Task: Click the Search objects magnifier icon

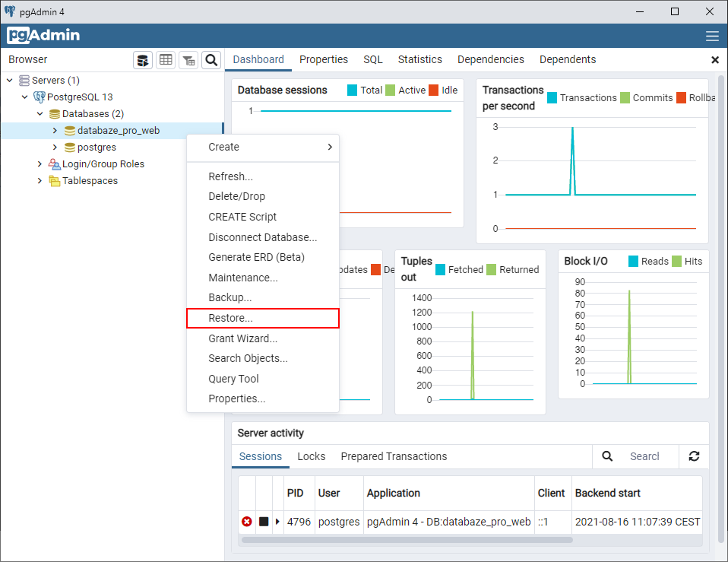Action: [x=211, y=60]
